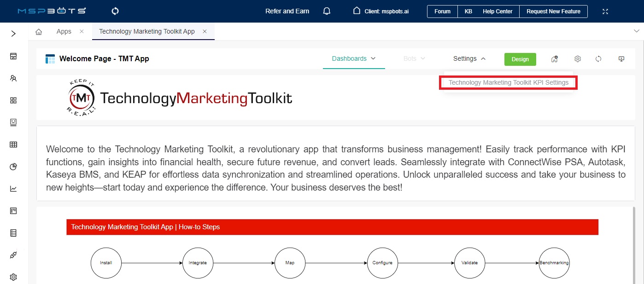
Task: Open the Settings gear at the sidebar bottom
Action: pos(13,277)
